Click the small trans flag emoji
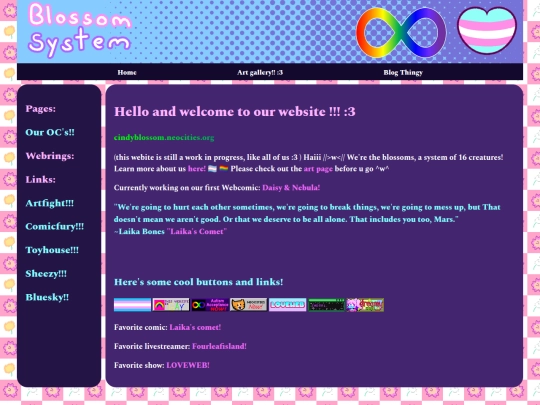Viewport: 540px width, 405px height. (x=212, y=169)
